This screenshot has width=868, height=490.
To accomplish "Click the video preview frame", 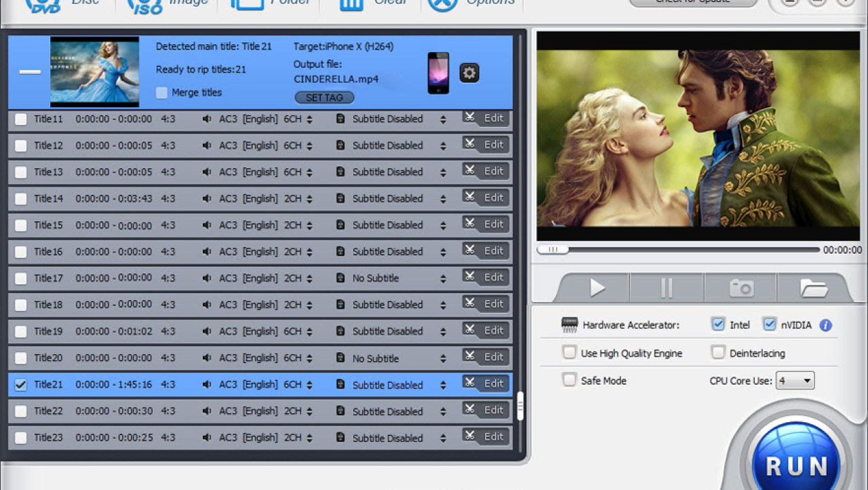I will pos(698,136).
